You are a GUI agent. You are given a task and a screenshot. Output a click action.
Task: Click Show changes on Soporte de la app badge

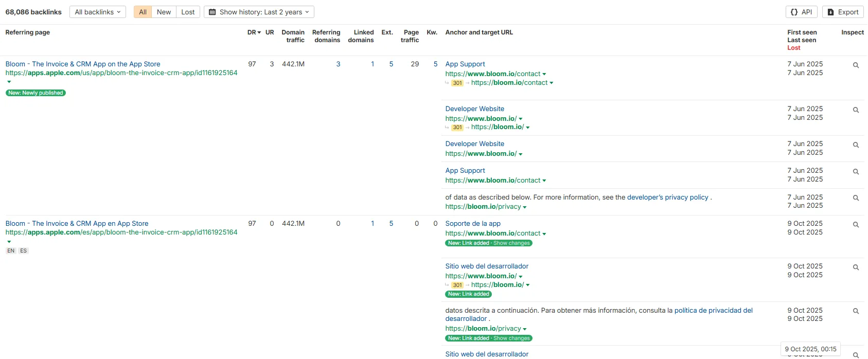click(511, 243)
